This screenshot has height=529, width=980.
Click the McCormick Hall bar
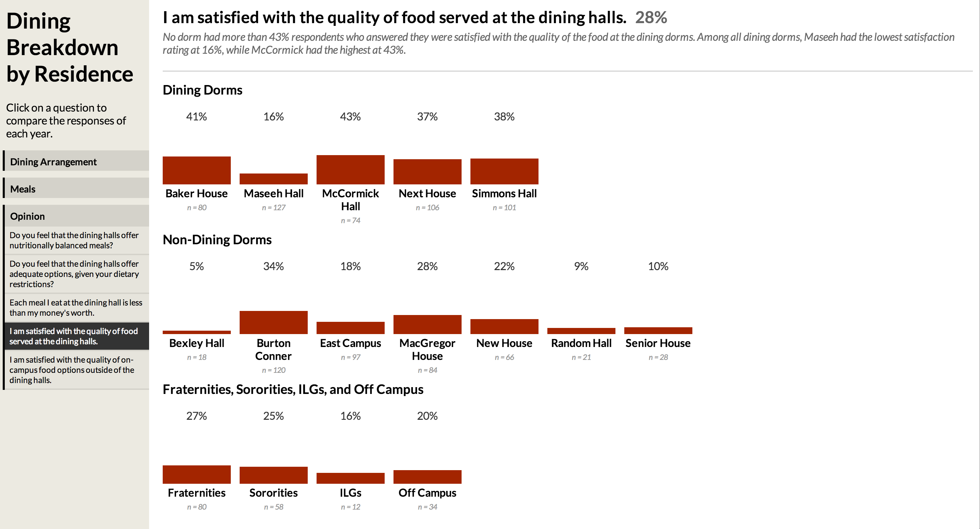click(350, 170)
